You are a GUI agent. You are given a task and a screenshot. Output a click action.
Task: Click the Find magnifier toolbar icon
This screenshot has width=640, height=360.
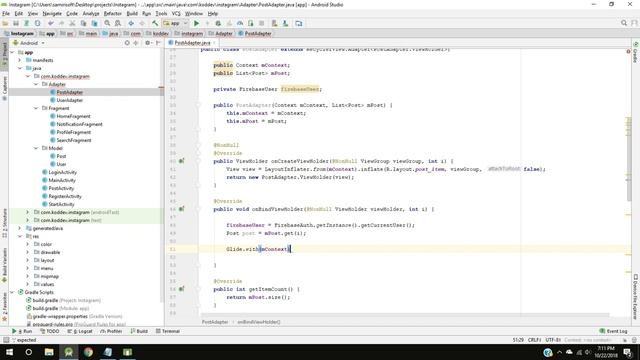point(107,23)
